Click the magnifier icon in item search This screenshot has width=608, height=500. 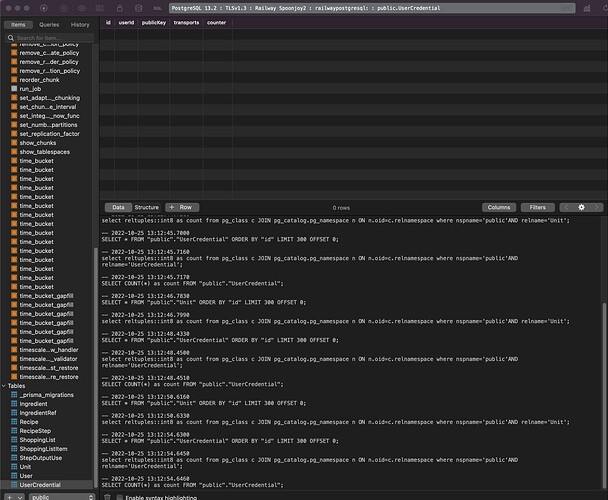pyautogui.click(x=11, y=38)
